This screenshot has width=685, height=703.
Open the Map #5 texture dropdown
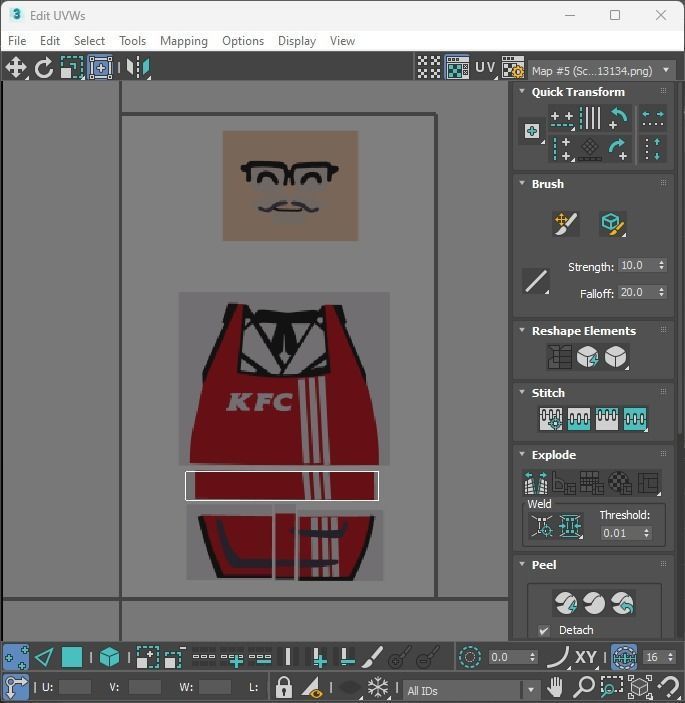click(x=601, y=71)
